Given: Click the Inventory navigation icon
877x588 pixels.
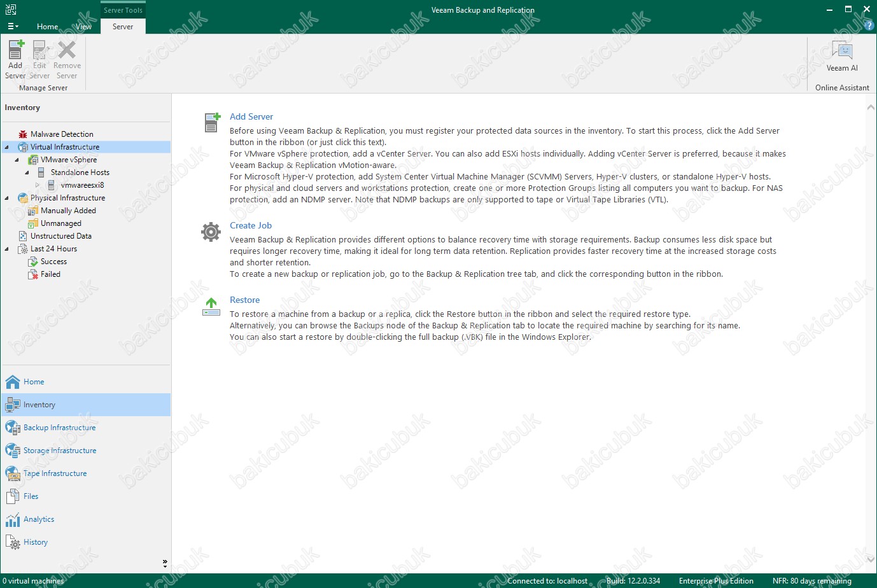Looking at the screenshot, I should click(x=13, y=405).
